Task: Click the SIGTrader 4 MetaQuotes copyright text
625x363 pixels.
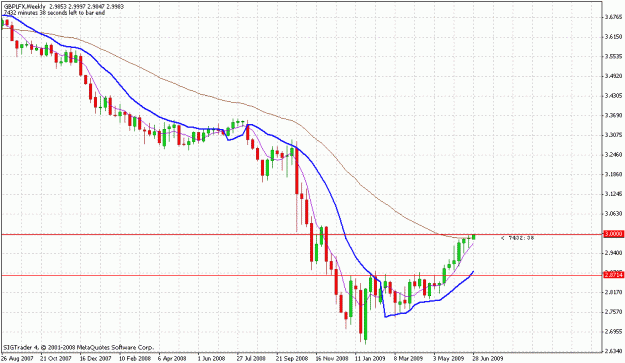Action: pyautogui.click(x=78, y=347)
